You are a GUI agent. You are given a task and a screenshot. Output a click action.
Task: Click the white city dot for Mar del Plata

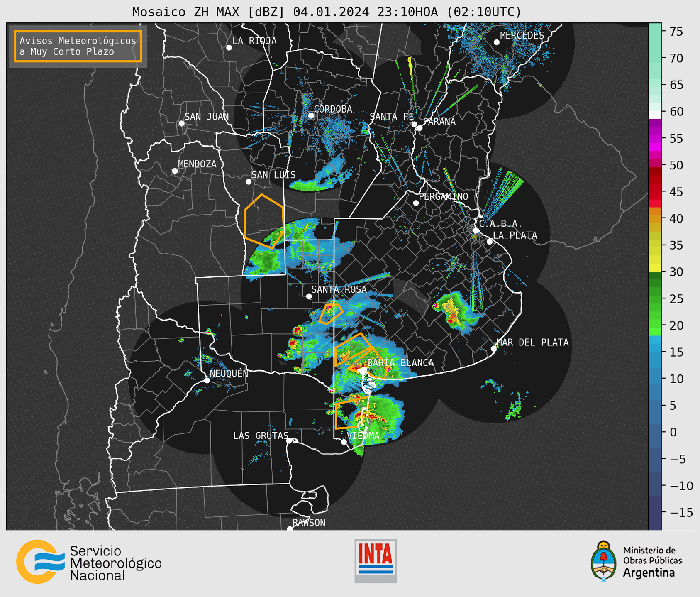494,349
